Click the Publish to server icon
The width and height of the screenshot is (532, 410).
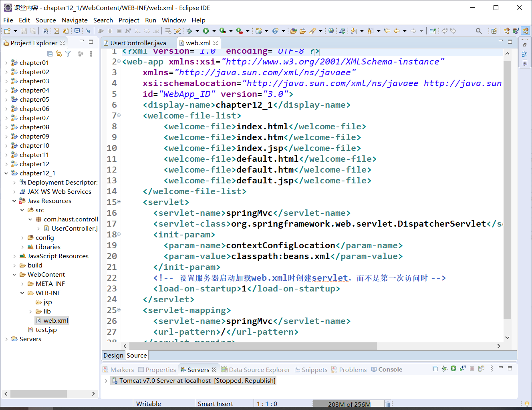[481, 368]
